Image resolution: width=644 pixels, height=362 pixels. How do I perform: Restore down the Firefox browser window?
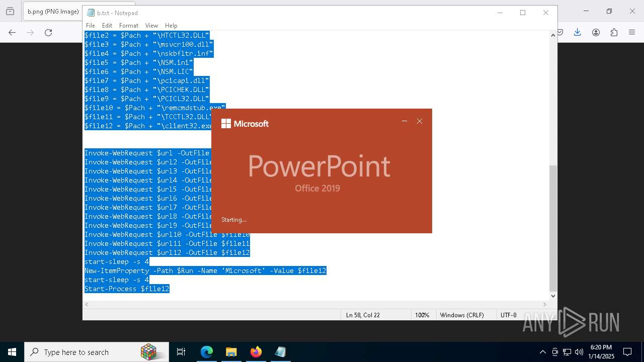(x=609, y=11)
